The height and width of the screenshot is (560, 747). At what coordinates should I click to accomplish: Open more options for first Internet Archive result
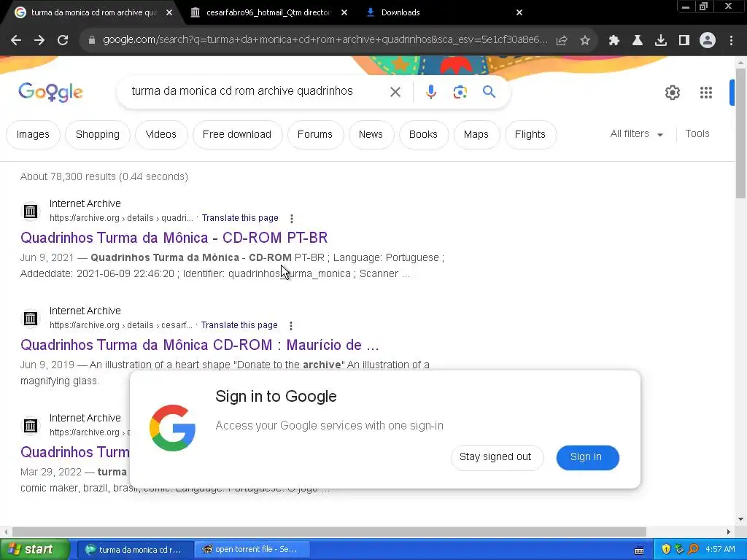coord(292,219)
